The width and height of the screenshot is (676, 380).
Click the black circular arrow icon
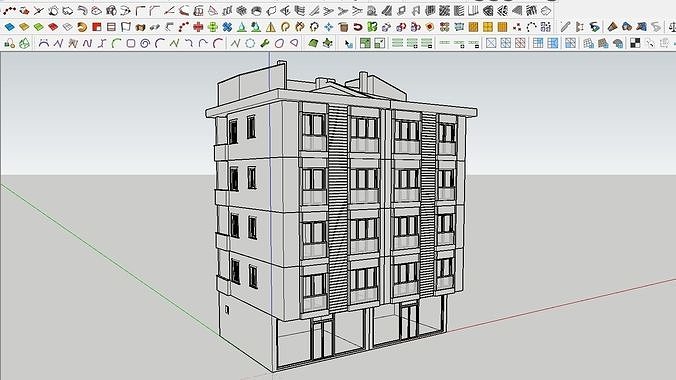point(314,27)
